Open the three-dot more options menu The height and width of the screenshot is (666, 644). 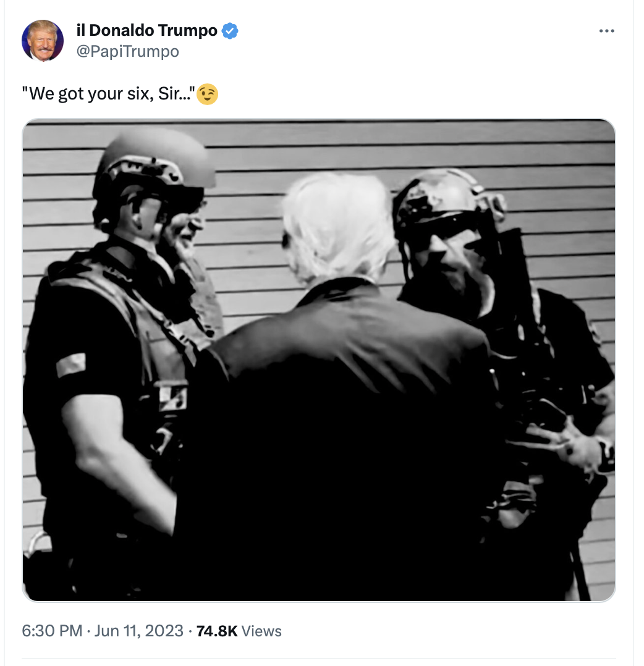click(x=606, y=31)
